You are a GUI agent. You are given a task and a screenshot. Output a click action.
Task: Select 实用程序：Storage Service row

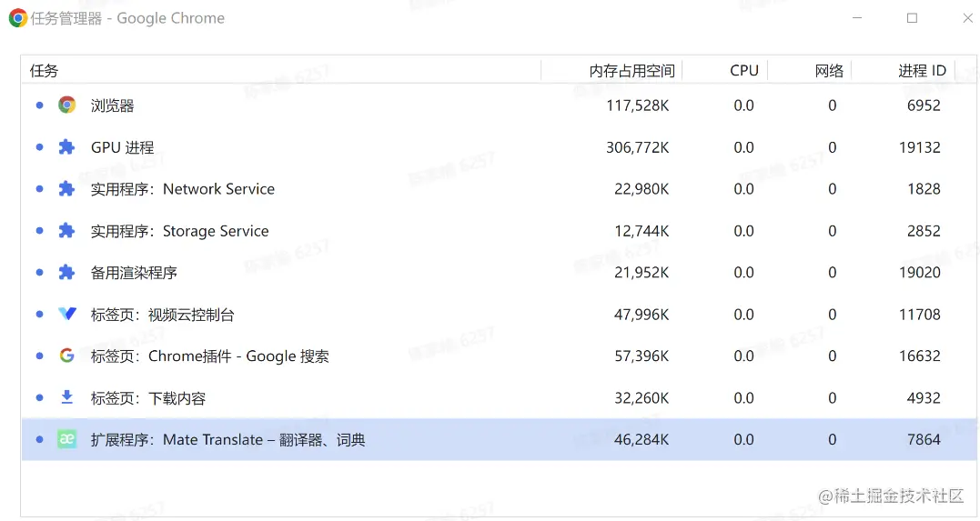[499, 231]
